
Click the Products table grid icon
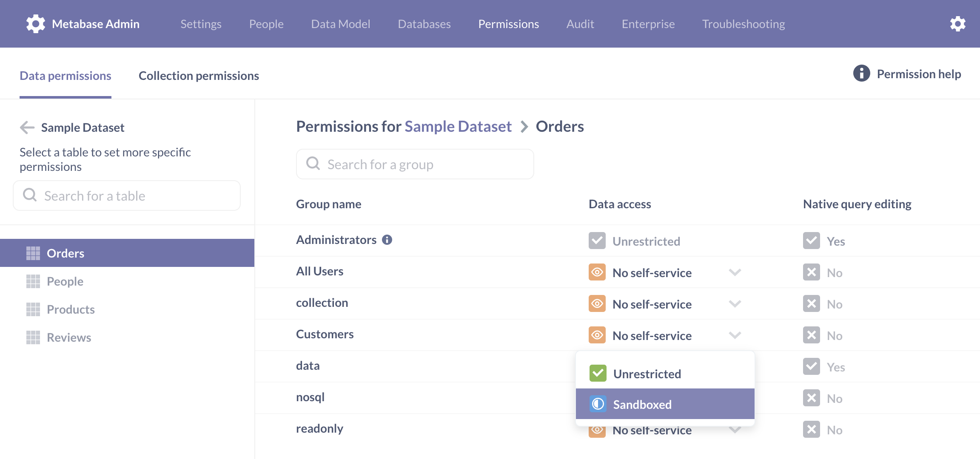[33, 309]
